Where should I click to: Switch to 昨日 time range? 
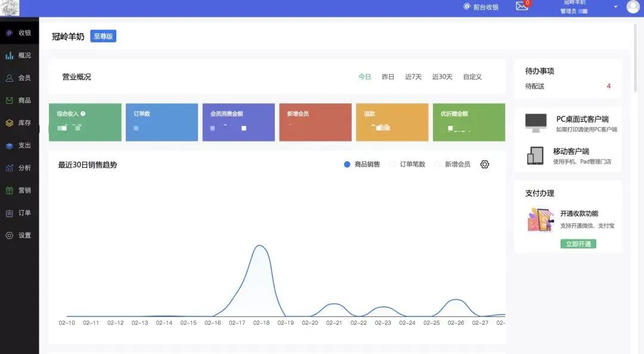tap(388, 77)
